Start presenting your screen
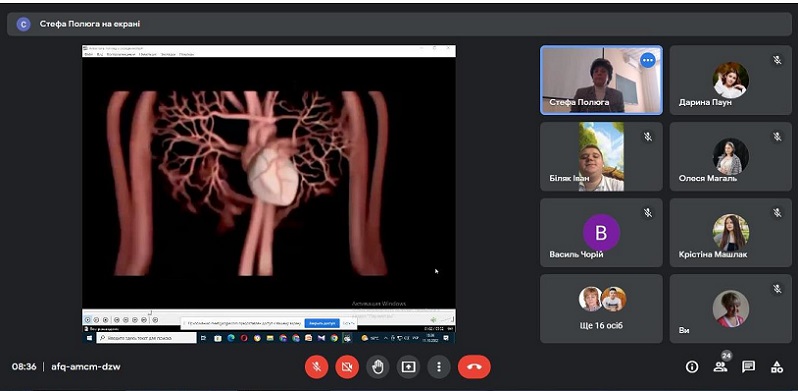 (x=408, y=367)
